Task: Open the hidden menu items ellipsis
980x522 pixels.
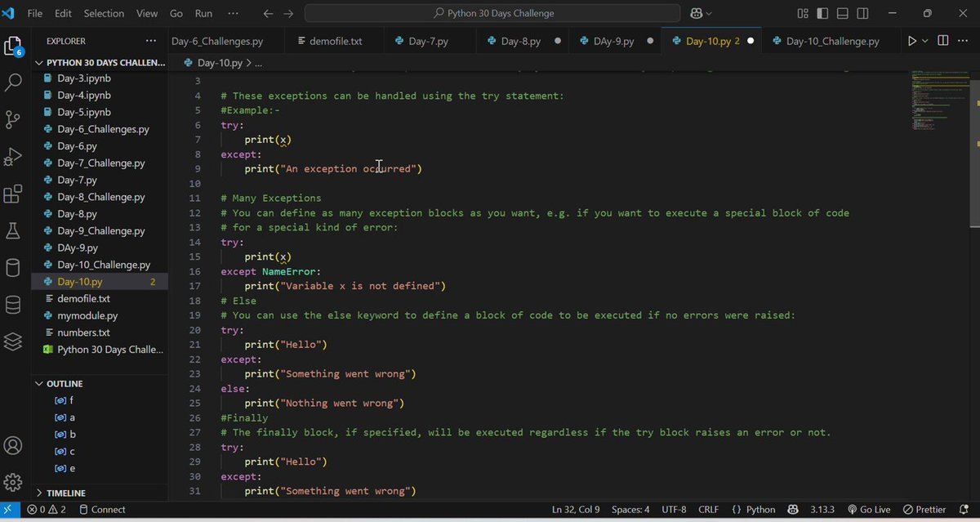Action: [x=234, y=14]
